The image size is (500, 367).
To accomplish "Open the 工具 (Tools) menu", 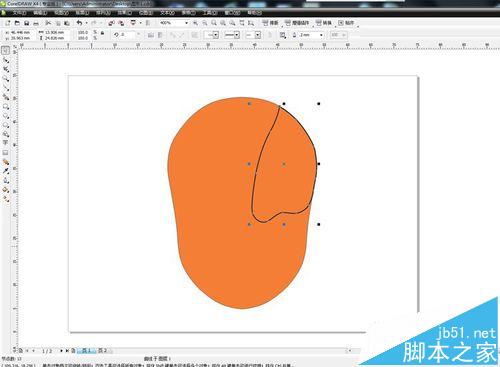I will coord(210,13).
